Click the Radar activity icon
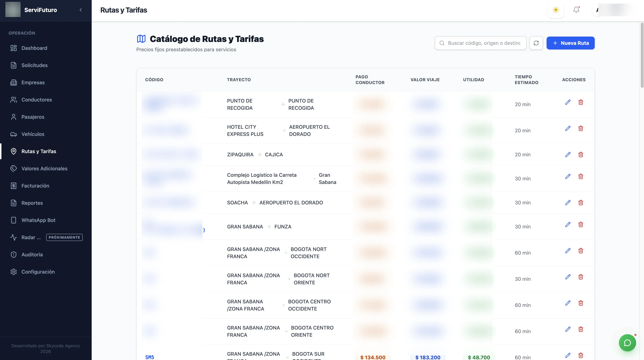The height and width of the screenshot is (360, 644). pos(13,237)
